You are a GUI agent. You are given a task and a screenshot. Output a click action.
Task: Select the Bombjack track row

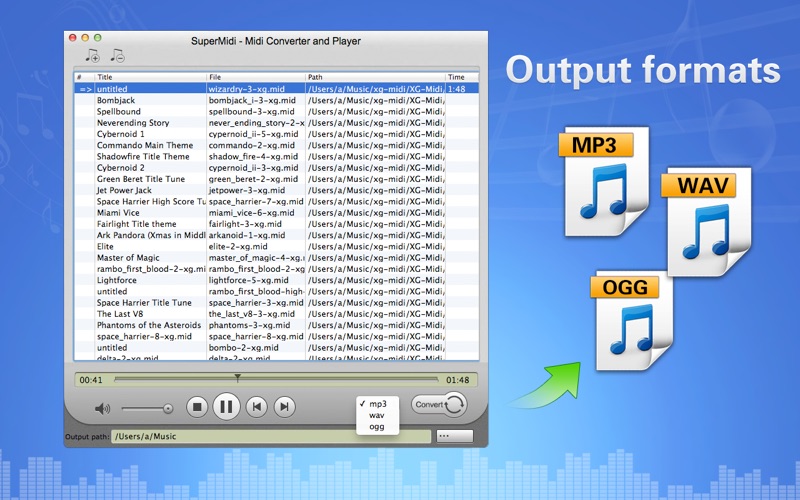150,101
